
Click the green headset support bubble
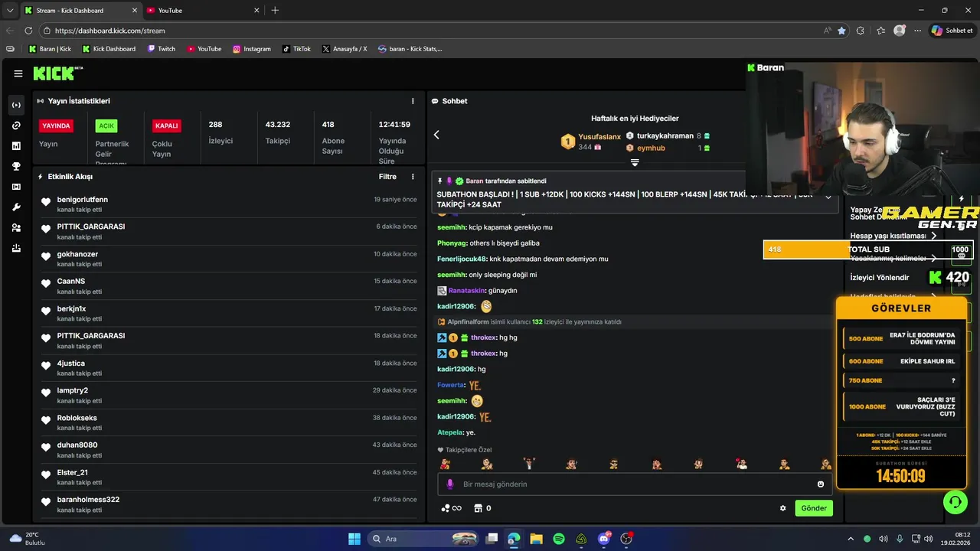955,502
